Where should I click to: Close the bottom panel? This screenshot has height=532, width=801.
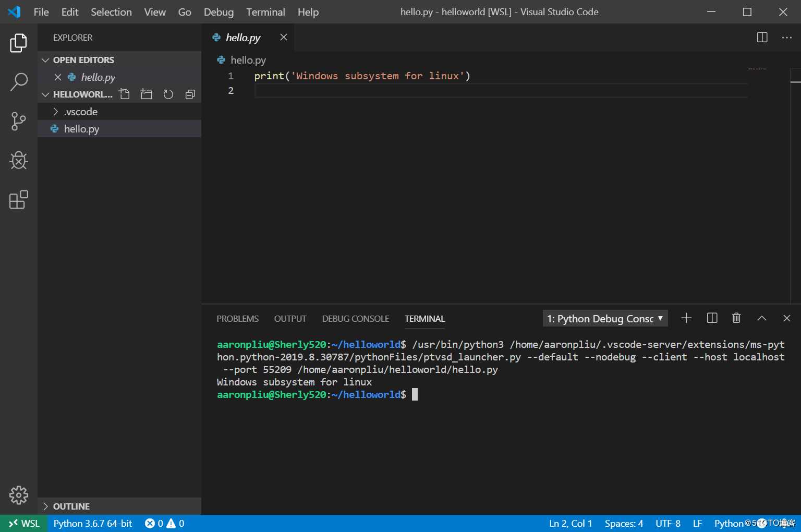pos(787,318)
